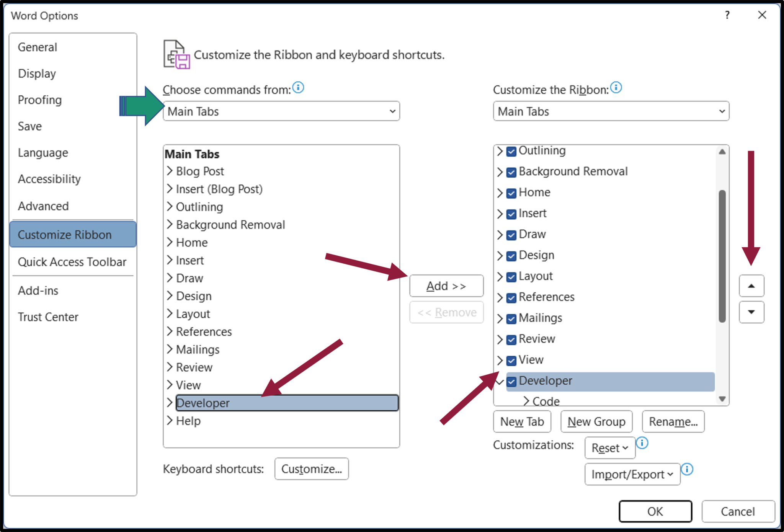Screen dimensions: 784x532
Task: Open the Reset dropdown menu
Action: 609,448
